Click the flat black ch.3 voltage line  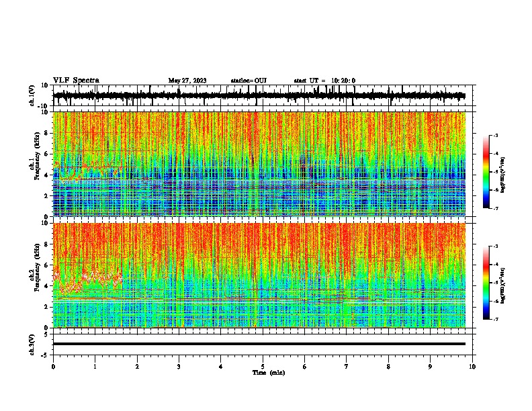click(259, 344)
